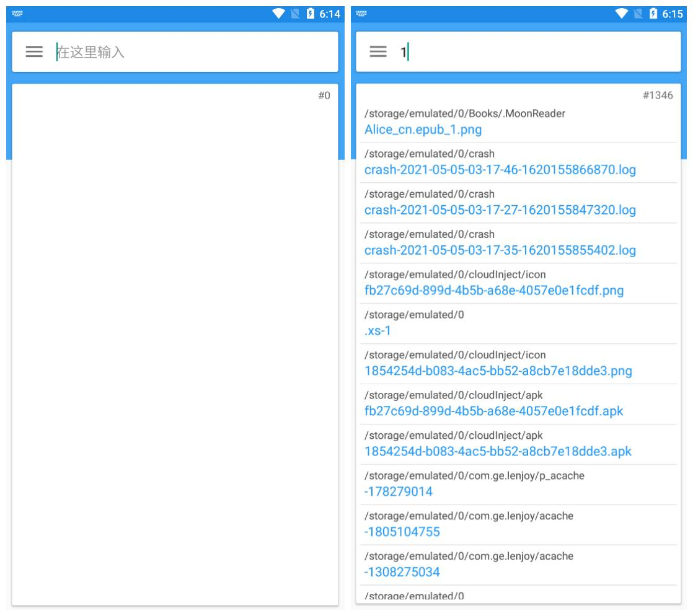693x616 pixels.
Task: Tap the #1346 result count label
Action: point(657,95)
